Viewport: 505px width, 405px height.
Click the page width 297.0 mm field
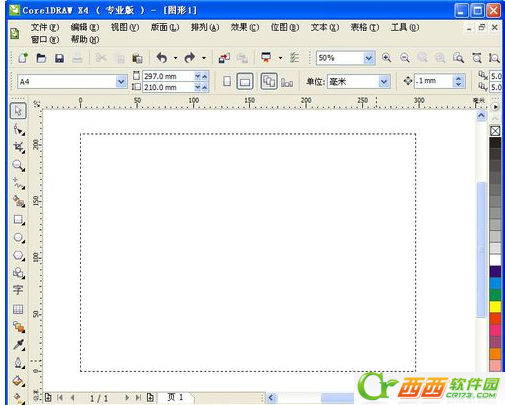tap(168, 76)
